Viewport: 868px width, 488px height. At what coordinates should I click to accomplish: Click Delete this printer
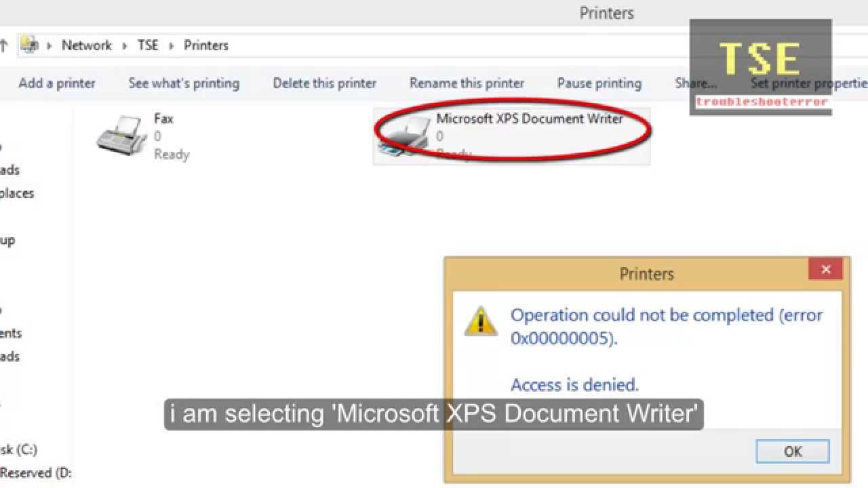pos(324,83)
